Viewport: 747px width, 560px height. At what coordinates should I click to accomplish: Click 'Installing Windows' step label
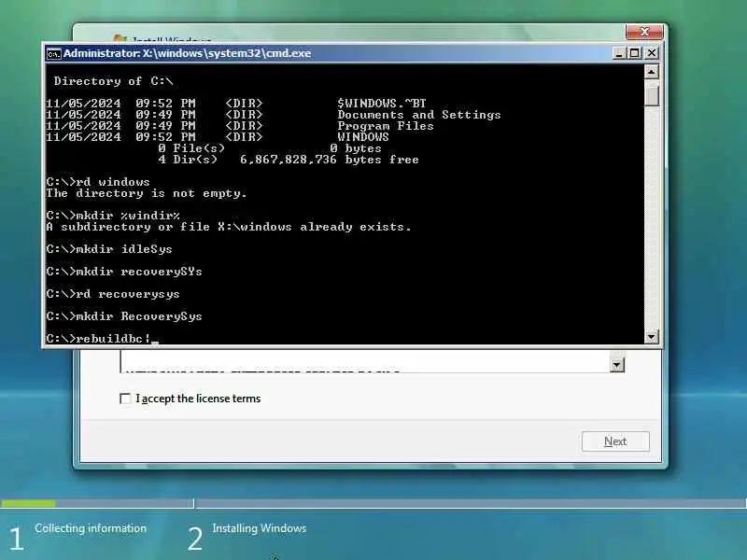260,528
